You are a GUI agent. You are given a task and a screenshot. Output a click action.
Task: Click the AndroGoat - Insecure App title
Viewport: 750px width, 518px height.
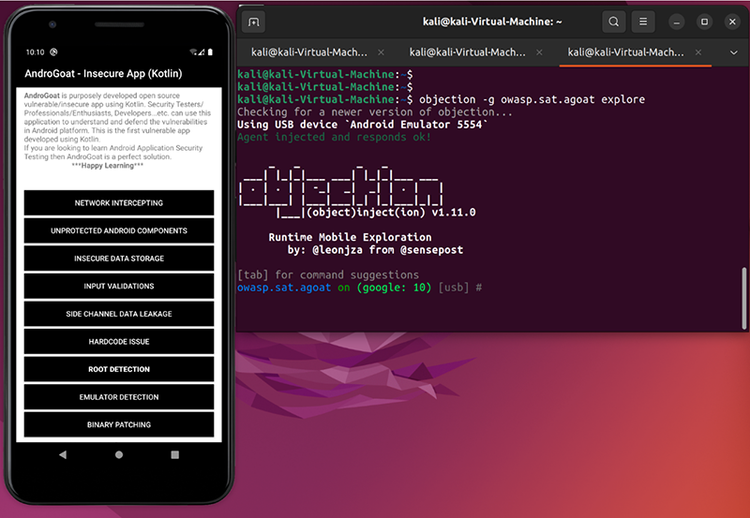[x=103, y=74]
